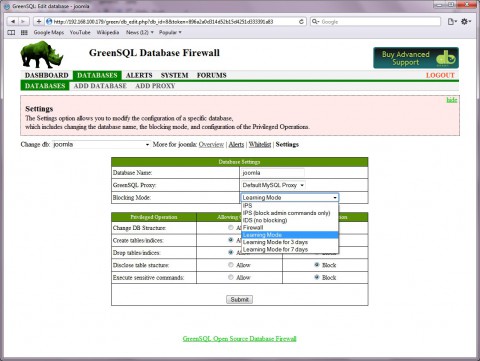This screenshot has width=480, height=361.
Task: Open the SYSTEM tab
Action: (174, 75)
